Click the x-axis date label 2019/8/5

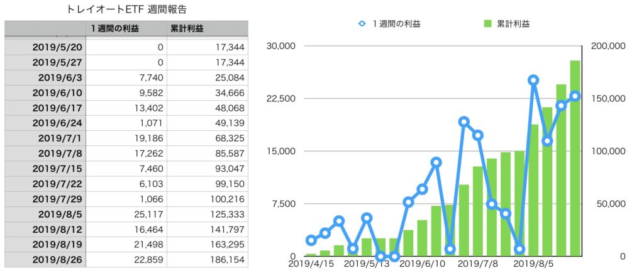coord(533,264)
